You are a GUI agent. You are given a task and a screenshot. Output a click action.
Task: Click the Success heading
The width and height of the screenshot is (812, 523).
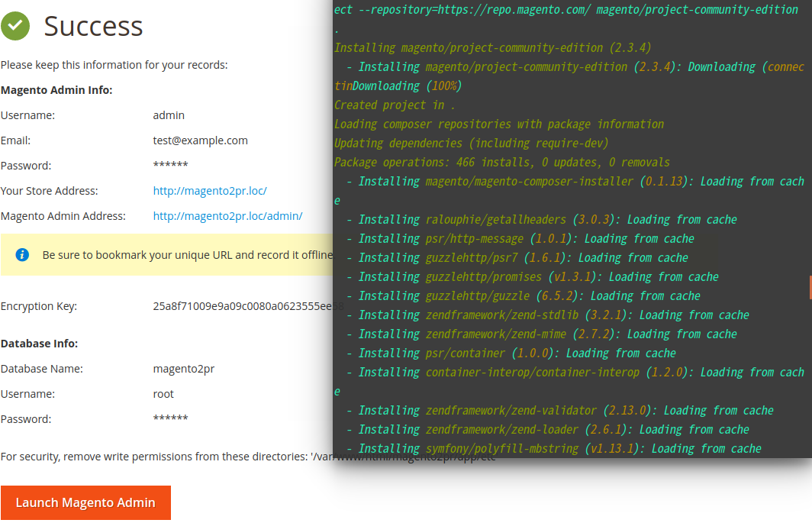pyautogui.click(x=93, y=26)
